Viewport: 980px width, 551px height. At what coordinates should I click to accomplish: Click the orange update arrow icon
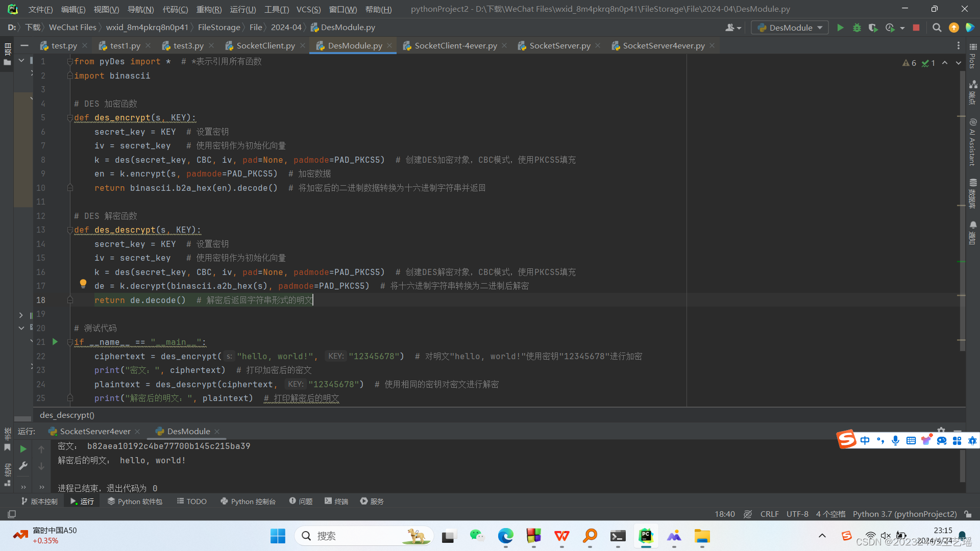coord(953,28)
